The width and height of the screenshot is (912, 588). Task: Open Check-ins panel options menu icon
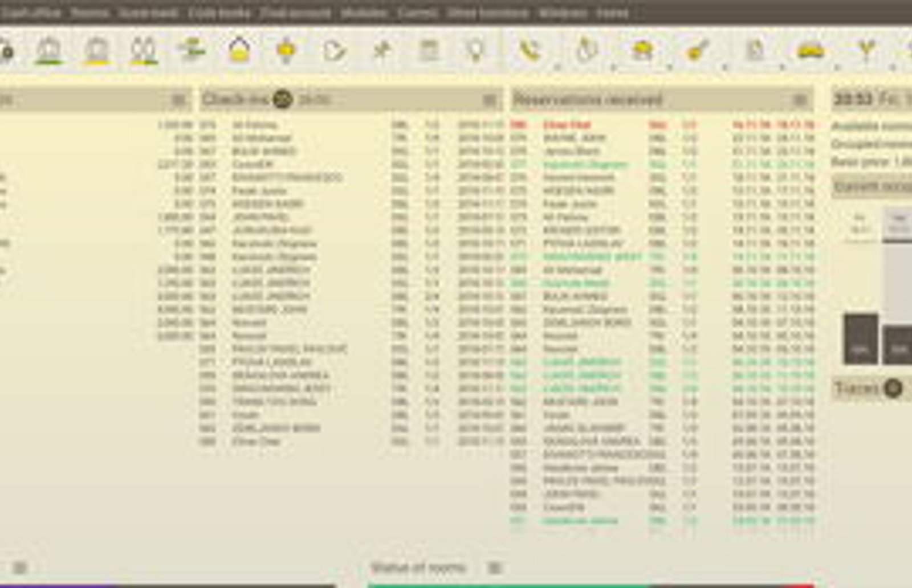coord(489,100)
